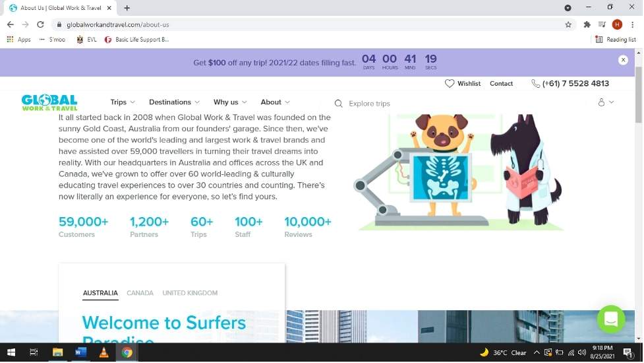Open the volume speaker tray icon
The width and height of the screenshot is (644, 363).
581,352
